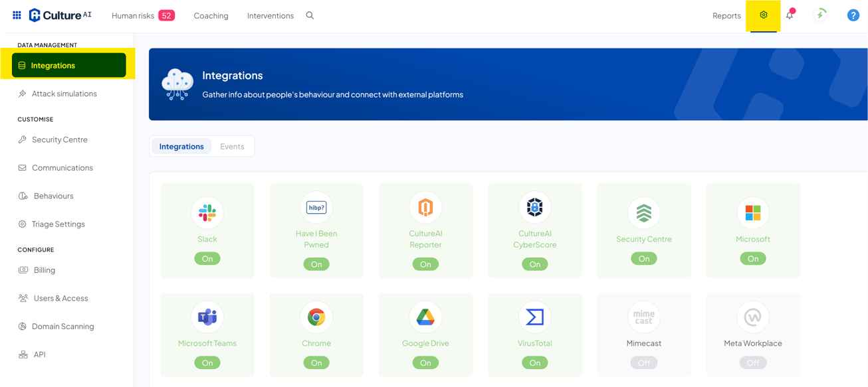Viewport: 868px width, 387px height.
Task: Open the Coaching menu item
Action: tap(211, 15)
